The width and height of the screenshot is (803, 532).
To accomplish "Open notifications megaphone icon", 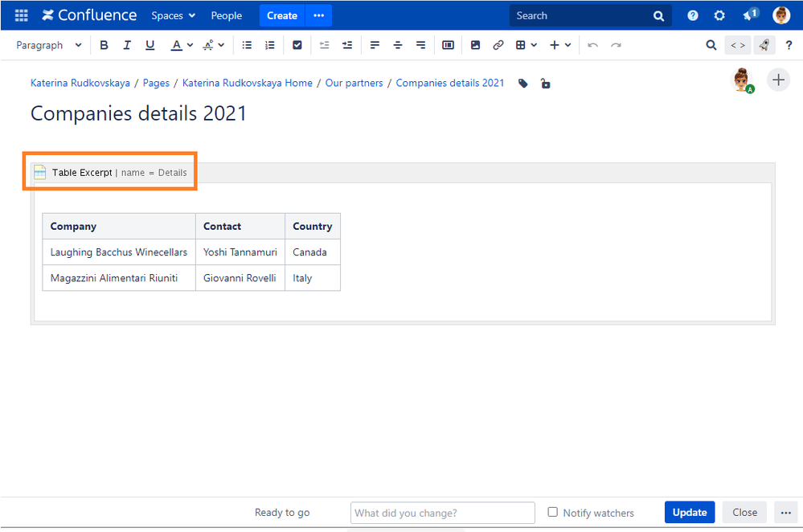I will tap(751, 14).
